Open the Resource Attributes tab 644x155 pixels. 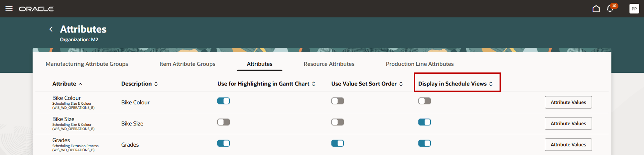(x=329, y=64)
